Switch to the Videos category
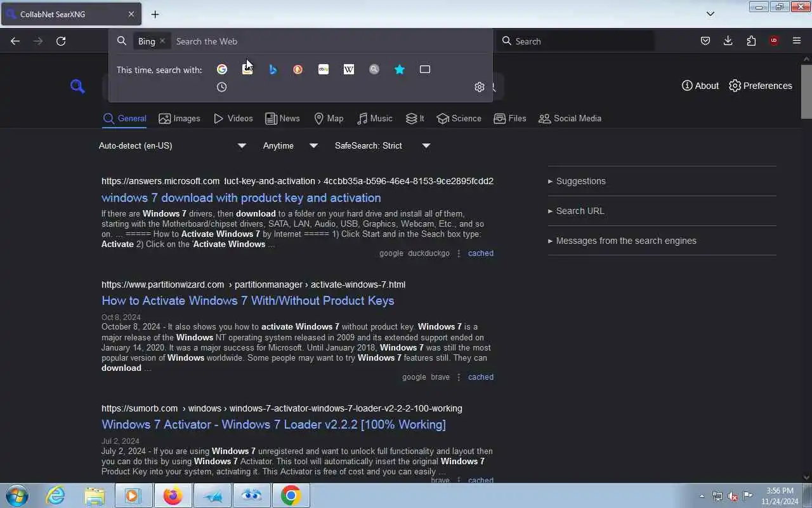 (x=233, y=119)
